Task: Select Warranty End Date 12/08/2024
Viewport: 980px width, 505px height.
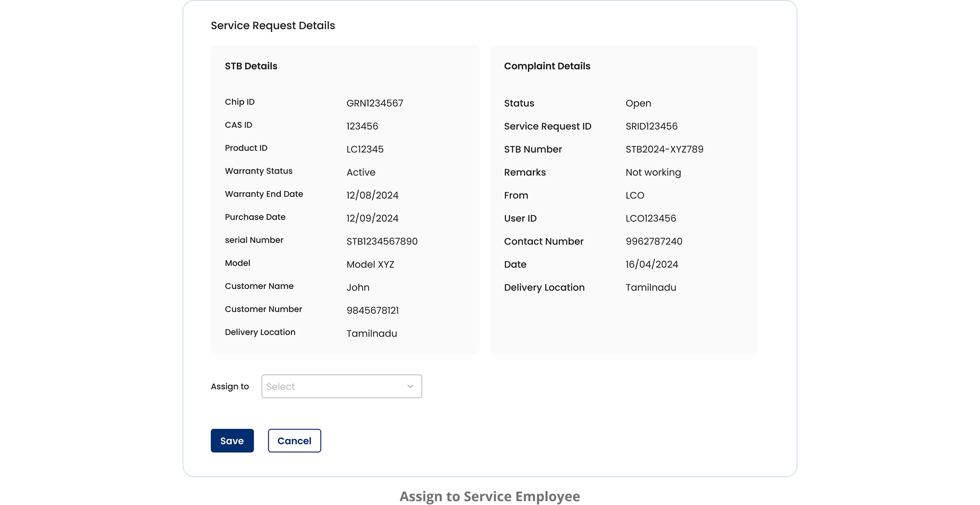Action: [x=373, y=195]
